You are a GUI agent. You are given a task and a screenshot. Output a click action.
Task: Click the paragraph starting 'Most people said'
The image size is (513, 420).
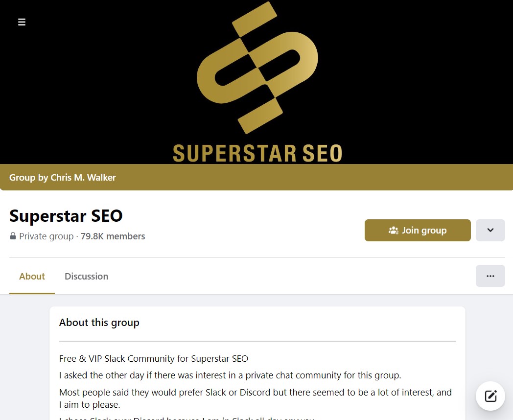pyautogui.click(x=256, y=398)
